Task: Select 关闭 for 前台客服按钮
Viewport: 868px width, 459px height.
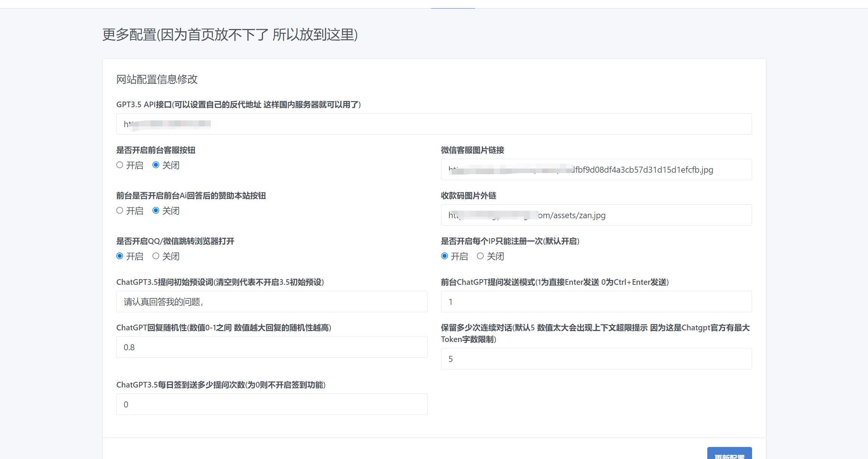Action: tap(156, 165)
